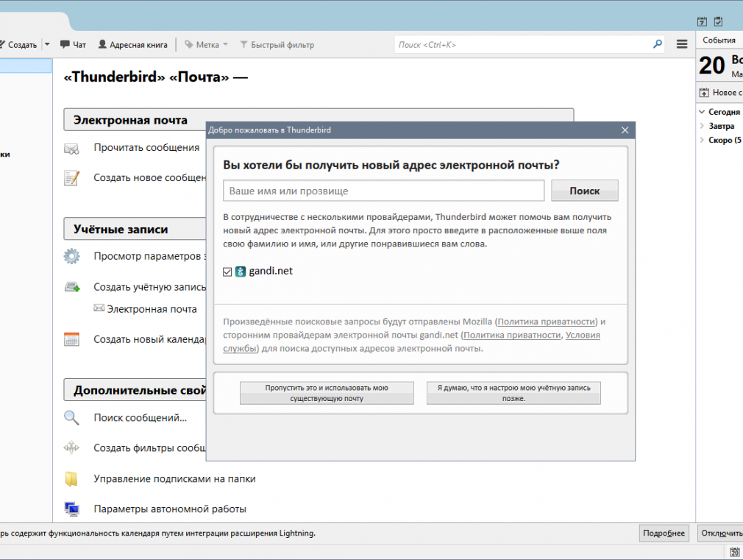Click the Прочитать сообщения envelope icon
The height and width of the screenshot is (560, 743).
tap(71, 149)
